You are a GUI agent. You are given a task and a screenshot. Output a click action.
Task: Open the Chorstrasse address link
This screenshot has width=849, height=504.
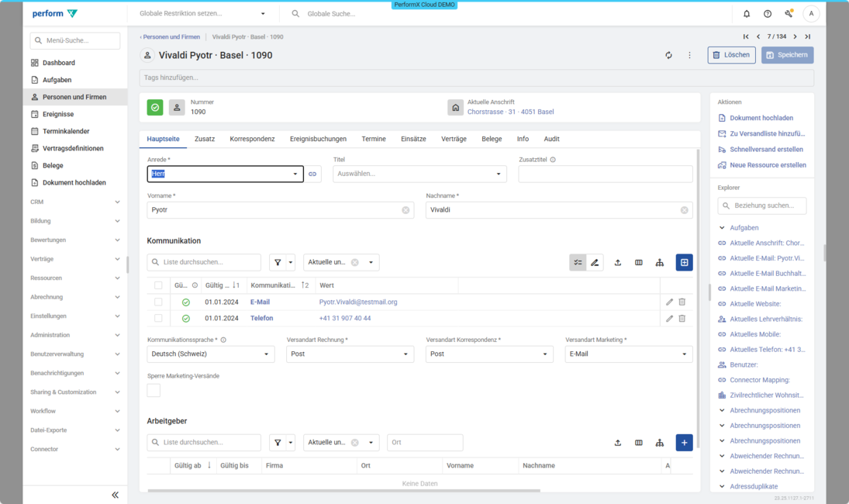pyautogui.click(x=510, y=112)
